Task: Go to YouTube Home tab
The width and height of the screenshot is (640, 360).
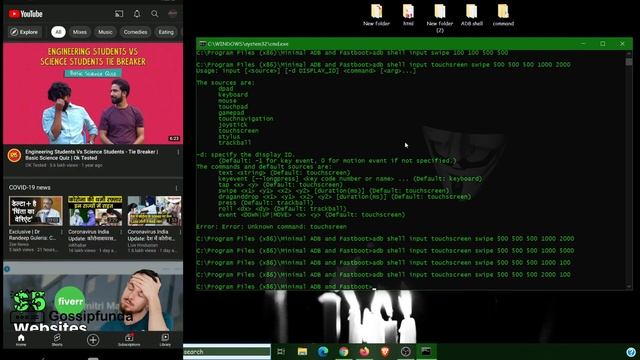Action: [x=21, y=340]
